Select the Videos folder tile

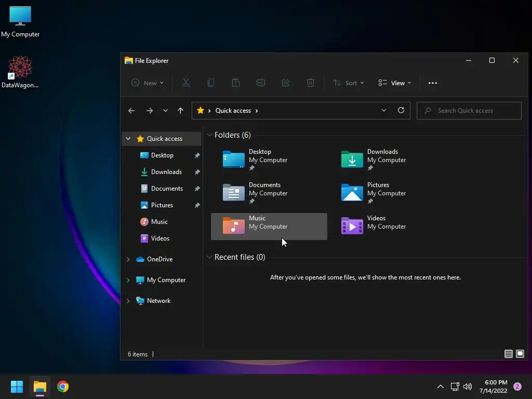click(x=387, y=226)
